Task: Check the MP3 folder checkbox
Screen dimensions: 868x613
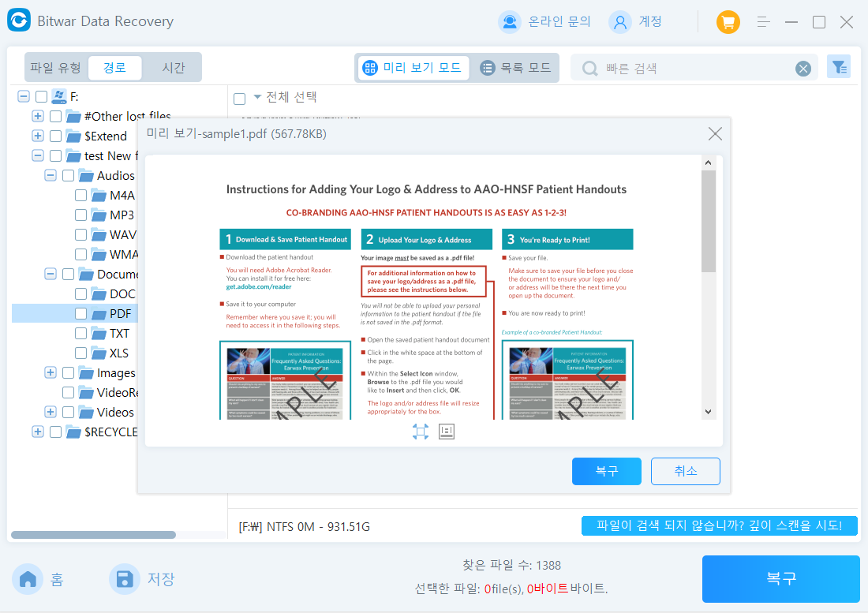Action: click(80, 215)
